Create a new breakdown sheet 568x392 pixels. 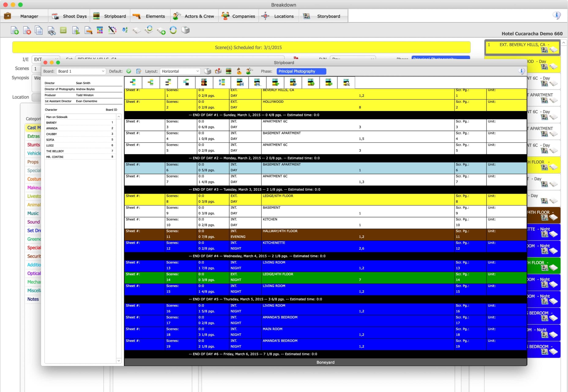tap(15, 30)
